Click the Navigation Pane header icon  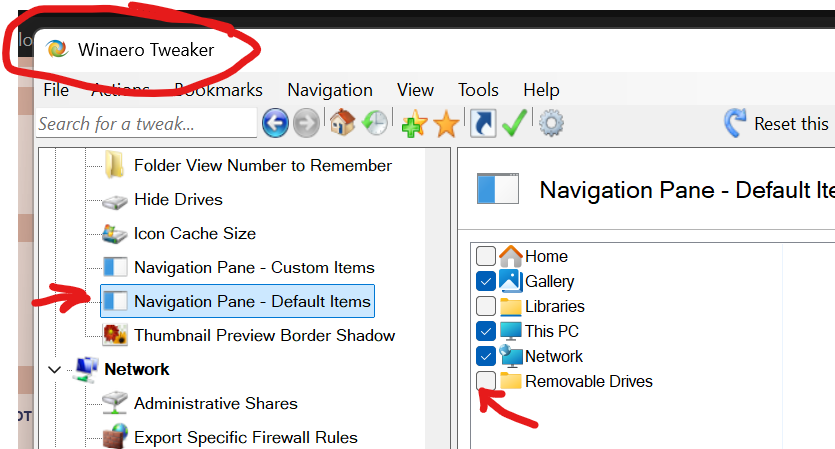[498, 189]
